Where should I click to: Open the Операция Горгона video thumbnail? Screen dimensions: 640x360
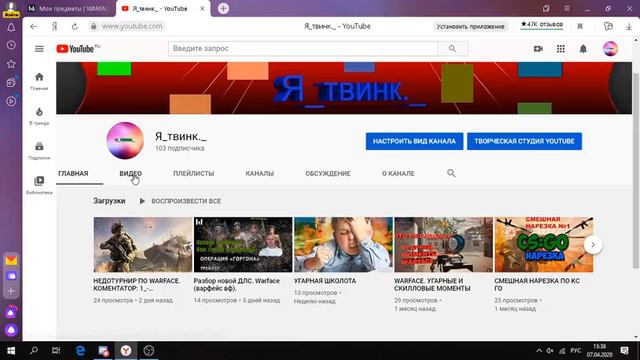[x=243, y=244]
